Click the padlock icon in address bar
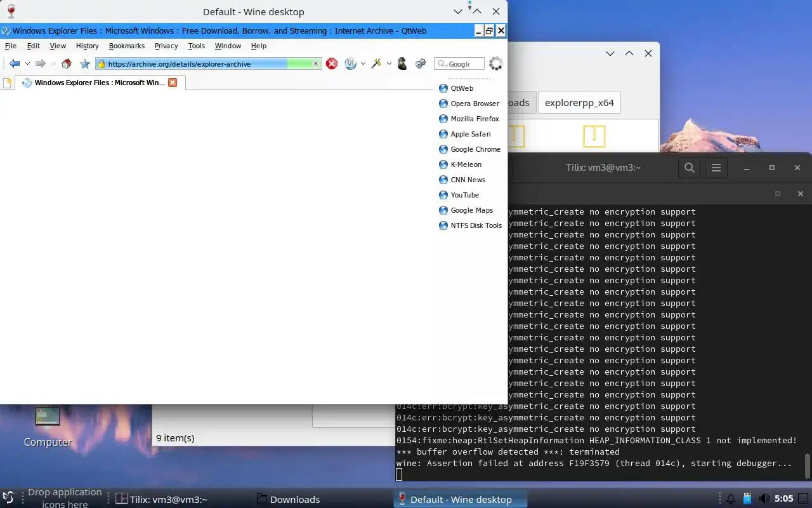The width and height of the screenshot is (812, 508). click(x=101, y=63)
